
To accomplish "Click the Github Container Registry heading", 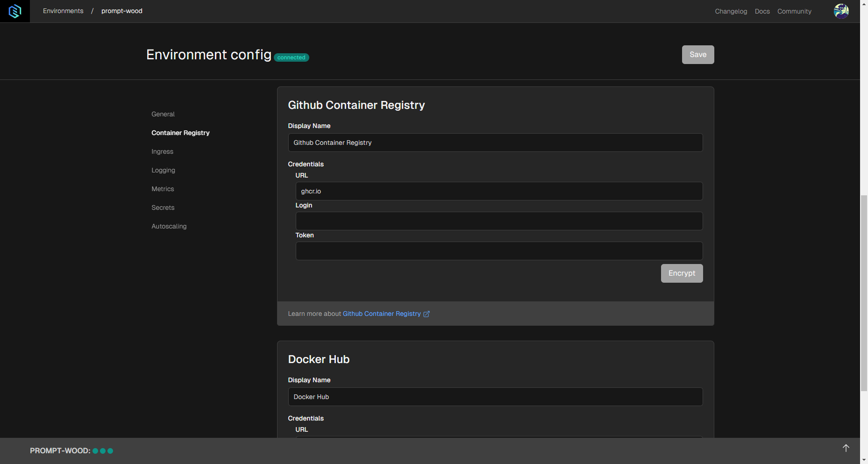I will coord(356,105).
